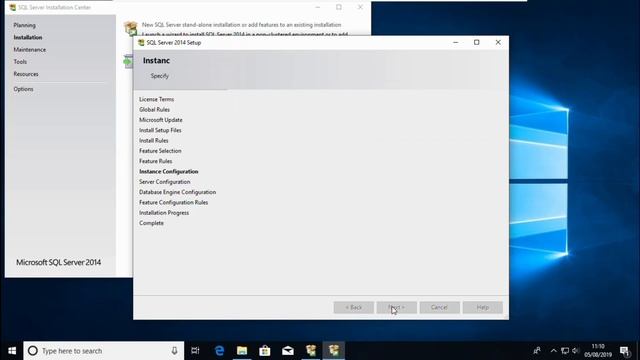Select Installation in Installation Center
This screenshot has height=360, width=640.
point(28,38)
